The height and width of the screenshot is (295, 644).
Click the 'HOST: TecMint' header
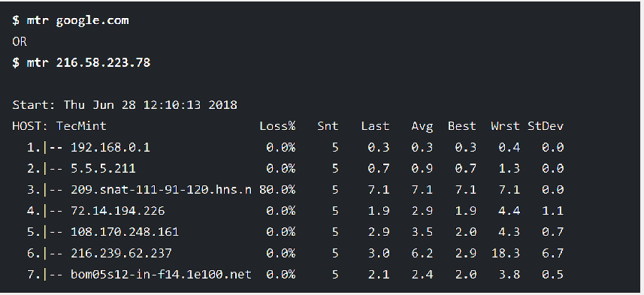click(x=59, y=126)
